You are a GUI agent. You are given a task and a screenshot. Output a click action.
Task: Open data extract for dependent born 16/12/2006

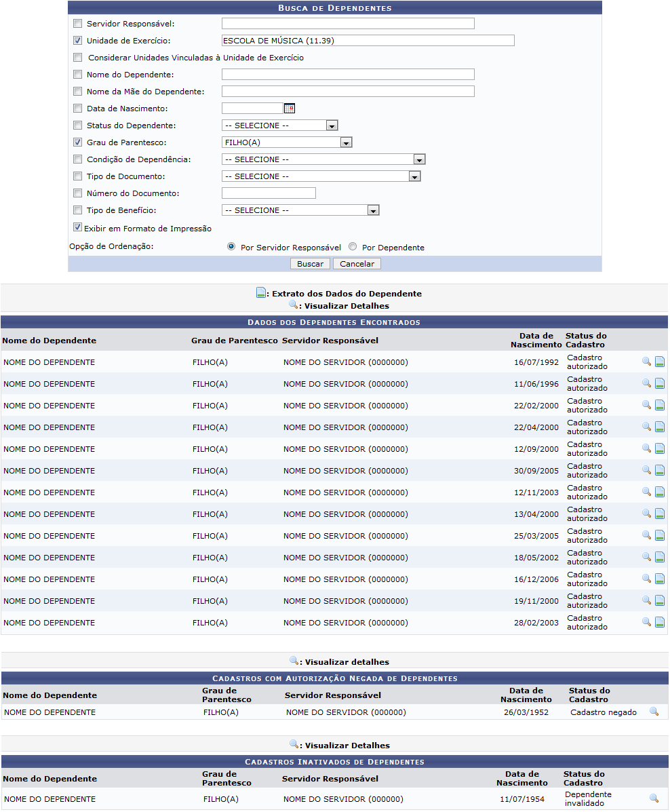(659, 579)
